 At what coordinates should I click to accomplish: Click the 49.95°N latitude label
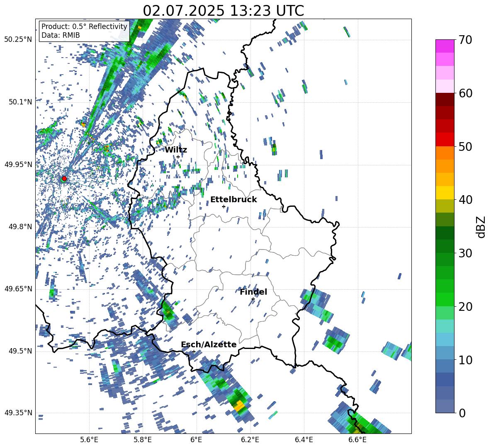[x=18, y=165]
